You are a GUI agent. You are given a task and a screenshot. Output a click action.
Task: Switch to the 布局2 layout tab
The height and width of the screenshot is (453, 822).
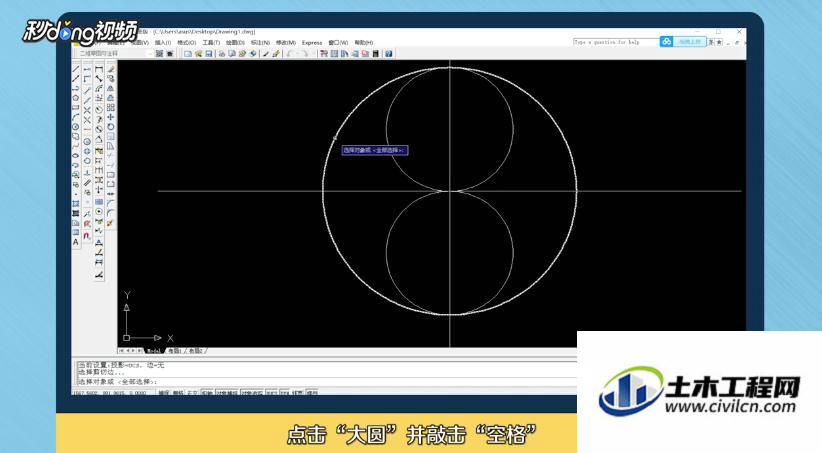point(196,351)
